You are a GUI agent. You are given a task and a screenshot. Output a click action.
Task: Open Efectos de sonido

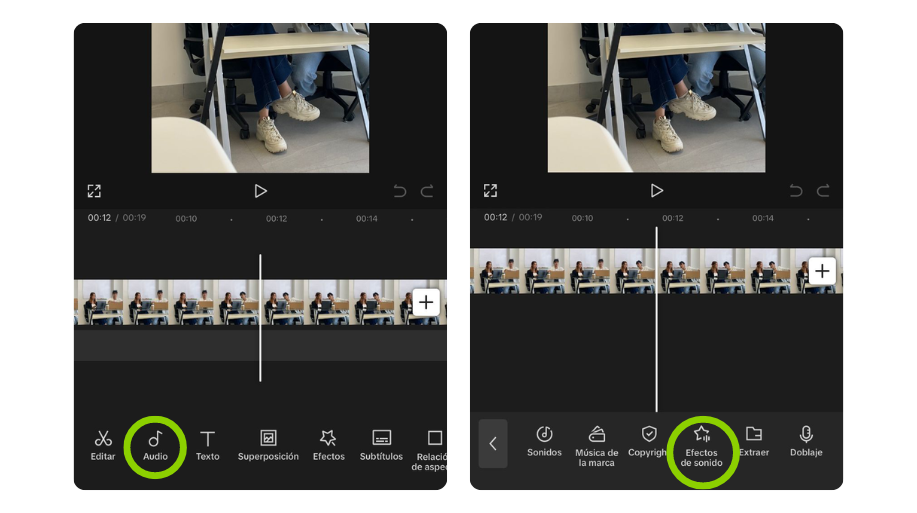coord(702,444)
